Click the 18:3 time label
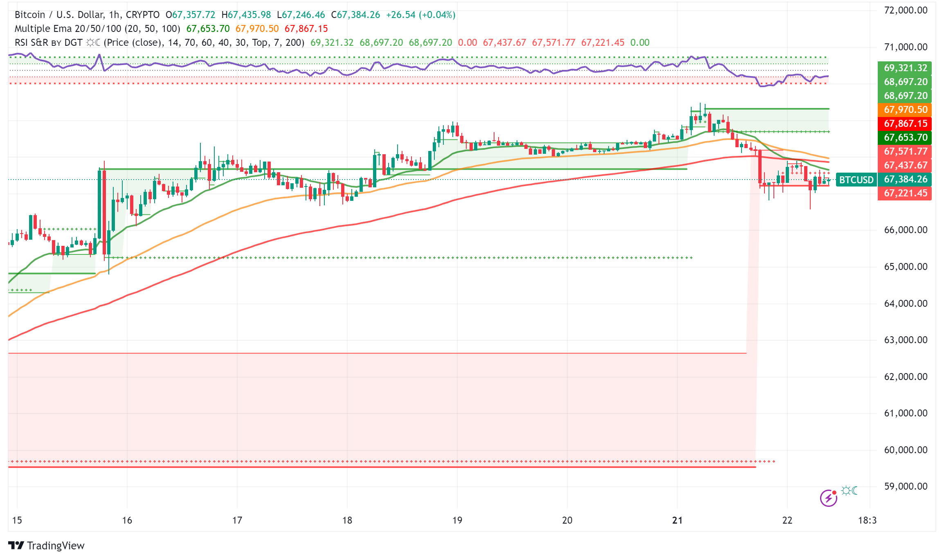The image size is (944, 560). point(867,520)
